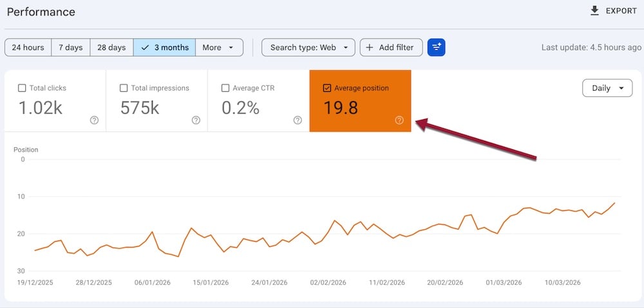Select the 24 hours date range
The image size is (644, 308).
(28, 47)
